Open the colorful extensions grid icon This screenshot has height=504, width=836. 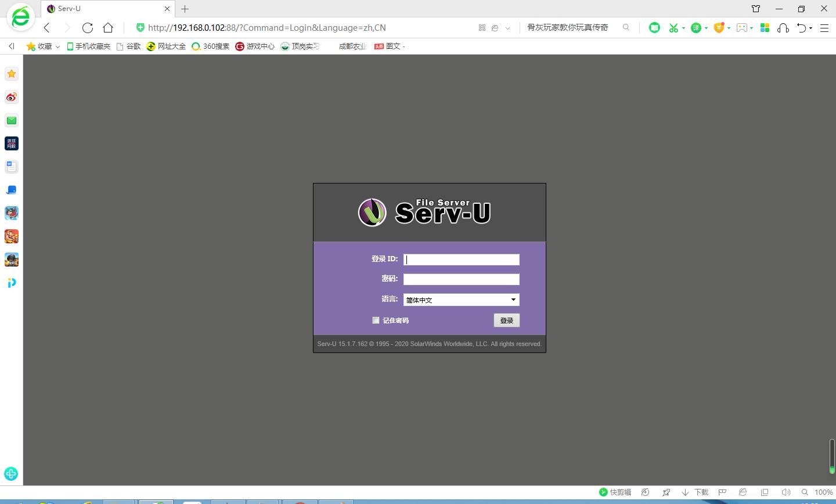point(765,27)
